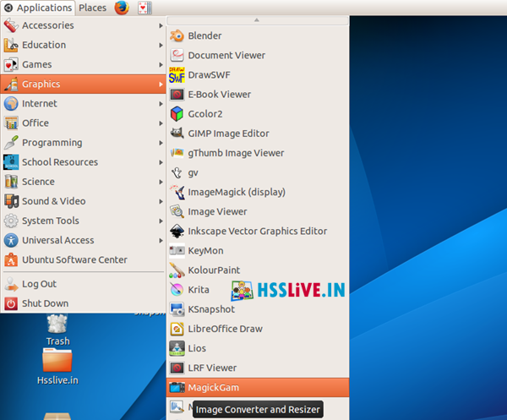Expand the Science submenu arrow
This screenshot has width=507, height=420.
(161, 182)
